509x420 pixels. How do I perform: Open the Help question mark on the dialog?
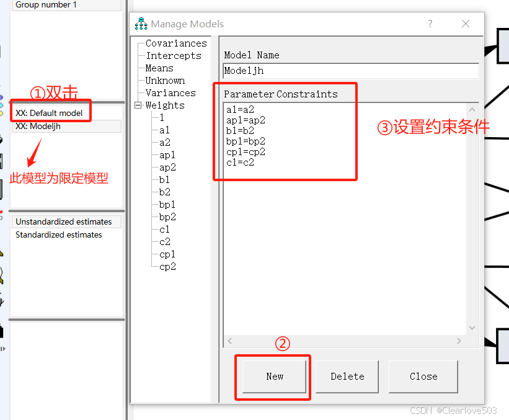(x=430, y=24)
